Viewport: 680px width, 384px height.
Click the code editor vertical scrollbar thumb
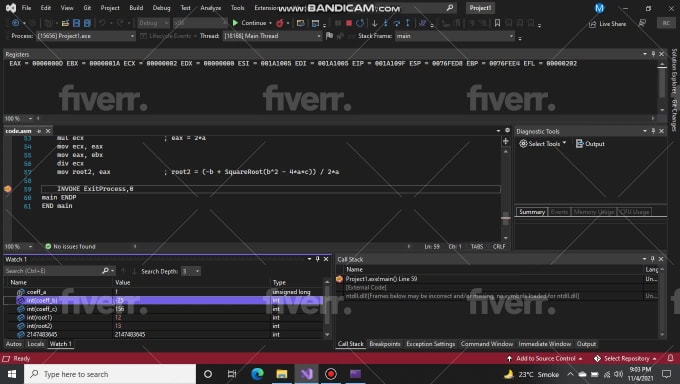pos(506,218)
